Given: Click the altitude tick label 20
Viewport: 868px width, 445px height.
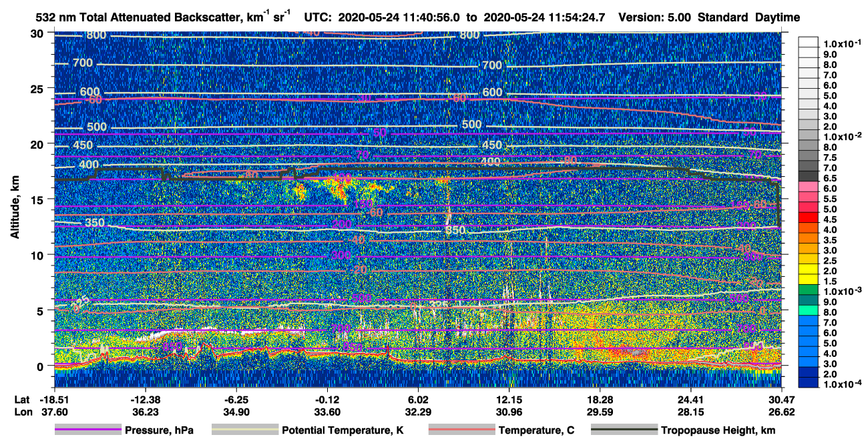Looking at the screenshot, I should tap(38, 143).
